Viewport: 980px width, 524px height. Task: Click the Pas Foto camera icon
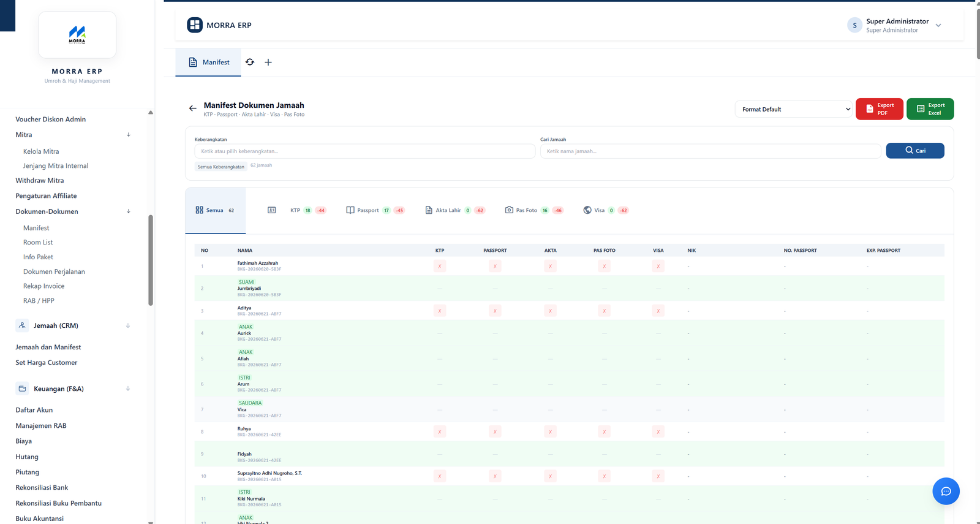(x=509, y=210)
